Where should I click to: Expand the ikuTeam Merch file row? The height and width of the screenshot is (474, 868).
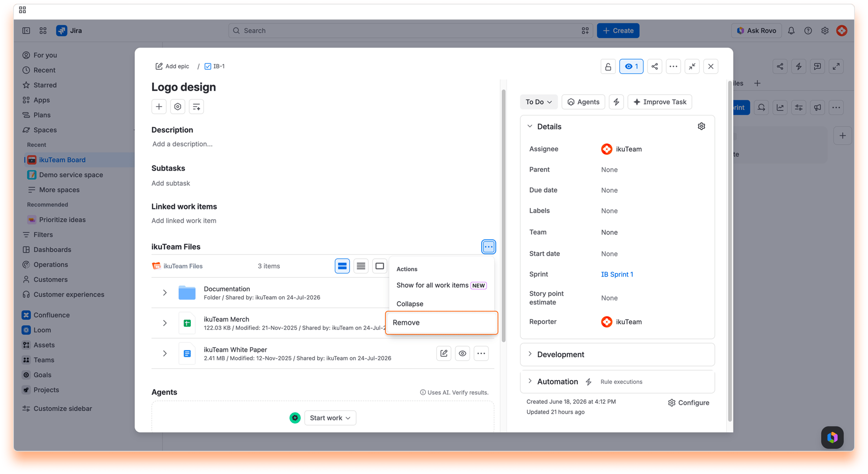[165, 323]
